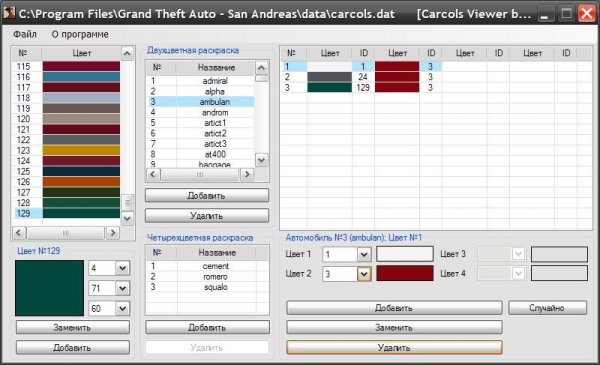Select color swatch number 118

pyautogui.click(x=81, y=98)
